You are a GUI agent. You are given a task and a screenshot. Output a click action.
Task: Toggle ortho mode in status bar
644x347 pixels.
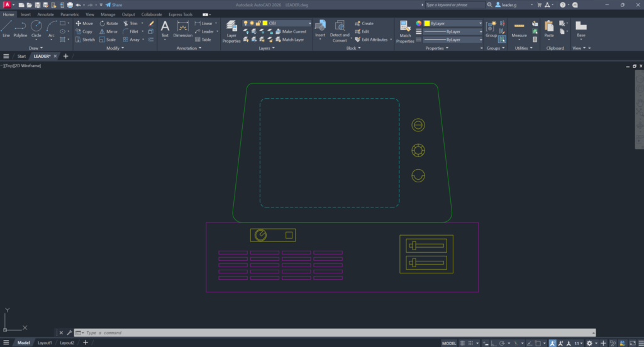495,343
